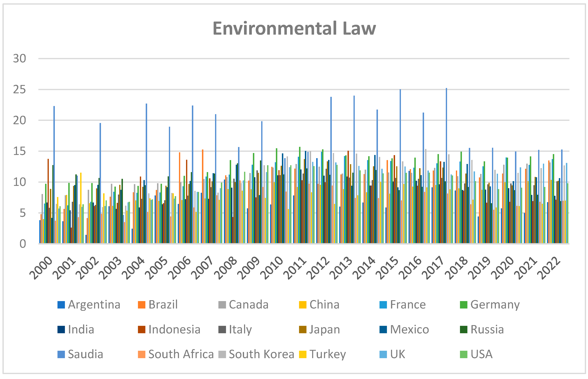
Task: Click the 2004 year axis label
Action: pyautogui.click(x=134, y=268)
